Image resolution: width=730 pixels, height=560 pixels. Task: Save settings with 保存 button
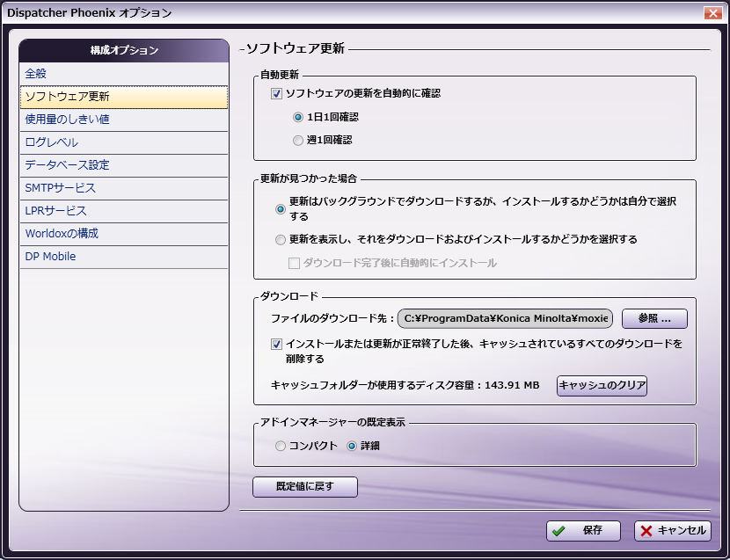[583, 531]
